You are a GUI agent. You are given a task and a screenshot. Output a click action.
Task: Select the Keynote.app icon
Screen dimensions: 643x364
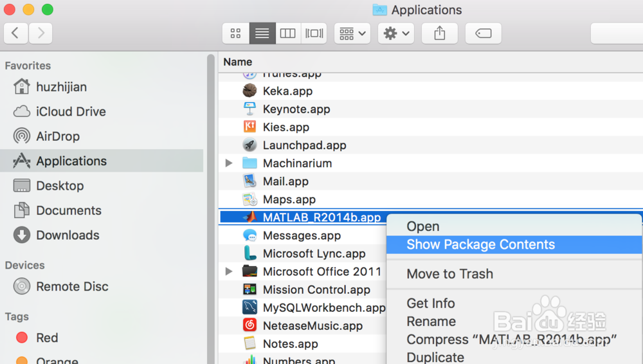point(249,109)
